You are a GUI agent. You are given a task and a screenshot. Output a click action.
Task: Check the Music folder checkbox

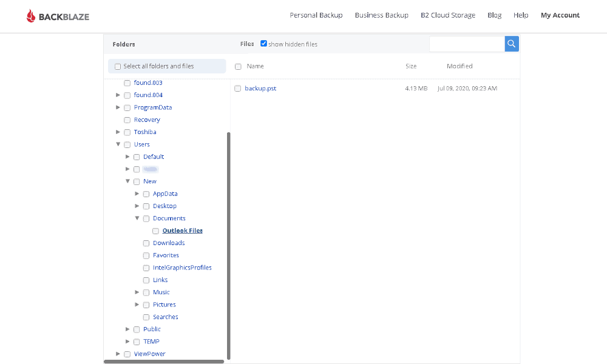click(146, 292)
